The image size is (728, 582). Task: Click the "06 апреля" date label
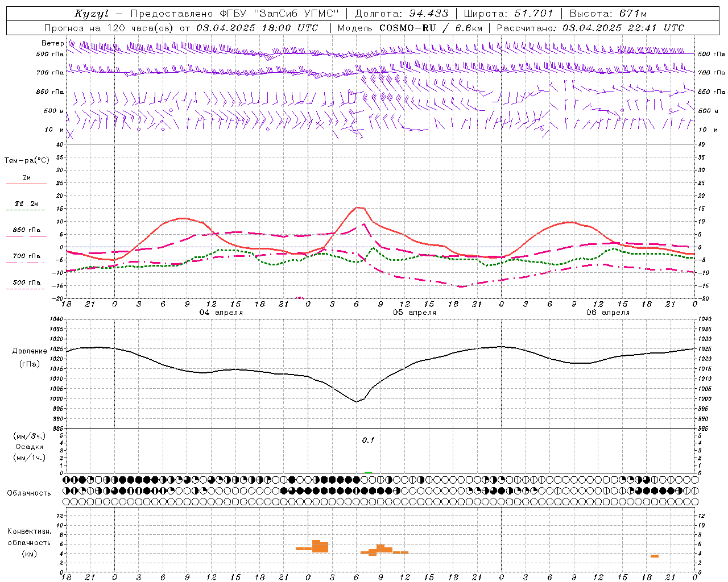608,313
